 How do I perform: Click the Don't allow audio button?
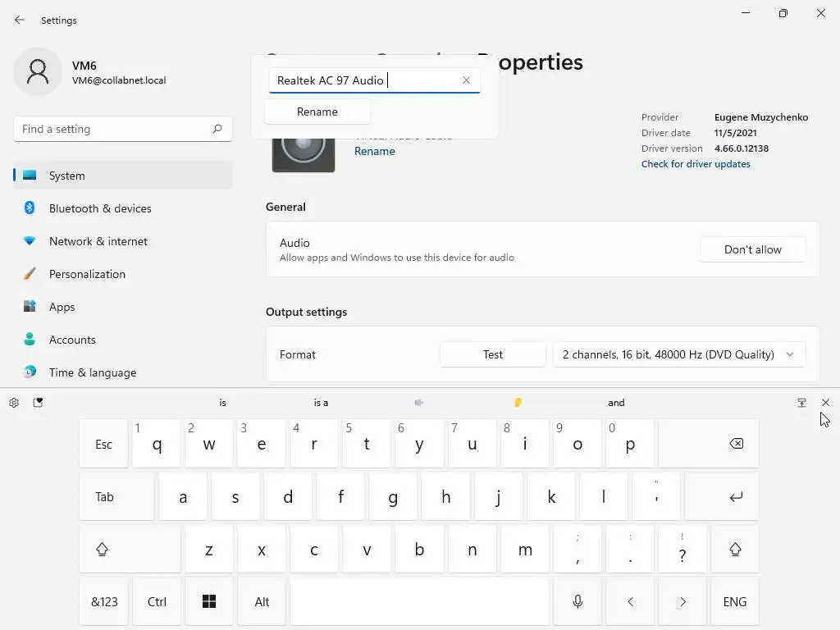click(753, 249)
